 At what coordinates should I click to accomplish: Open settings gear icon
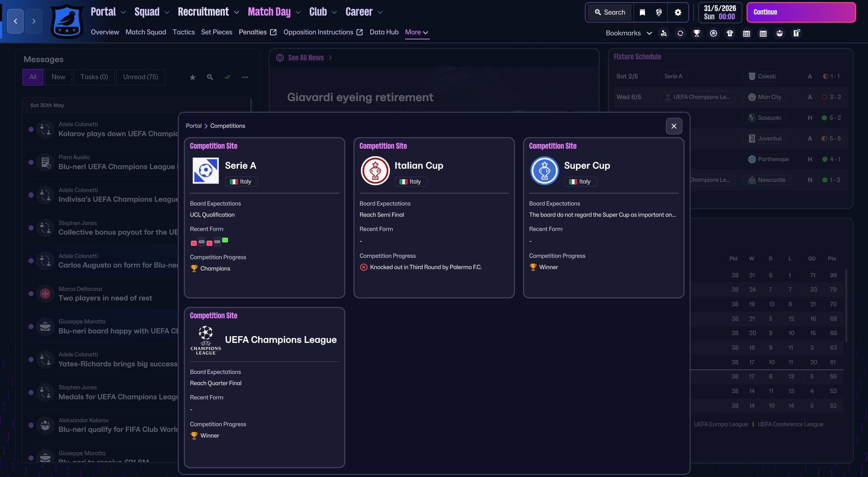[678, 13]
